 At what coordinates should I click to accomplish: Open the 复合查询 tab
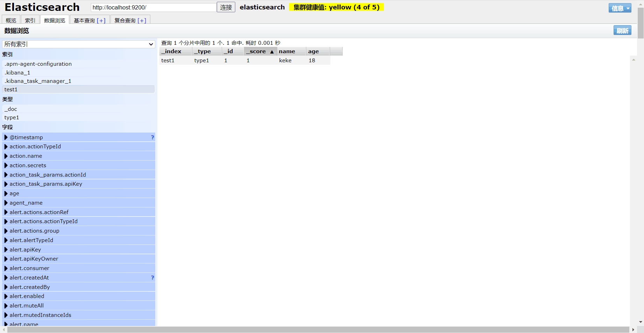point(130,20)
